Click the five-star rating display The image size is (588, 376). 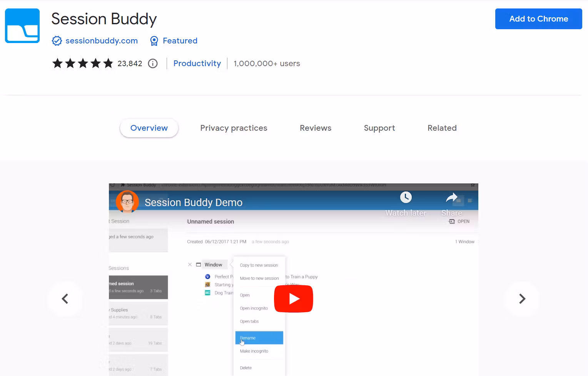point(83,63)
